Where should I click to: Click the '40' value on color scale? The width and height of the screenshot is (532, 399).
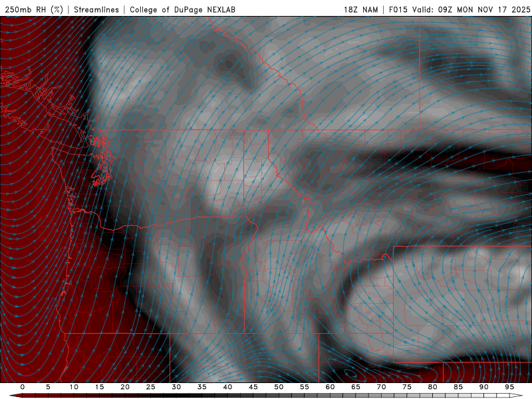click(227, 387)
